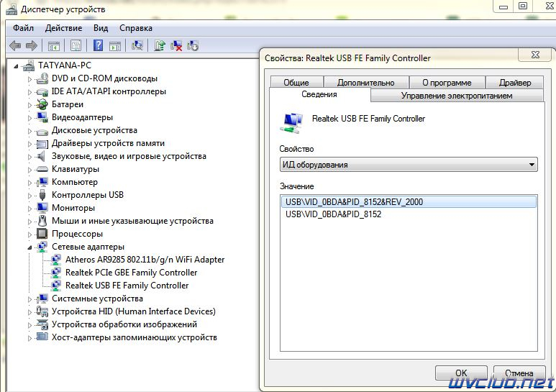Click the Батареи battery icon

coord(42,104)
